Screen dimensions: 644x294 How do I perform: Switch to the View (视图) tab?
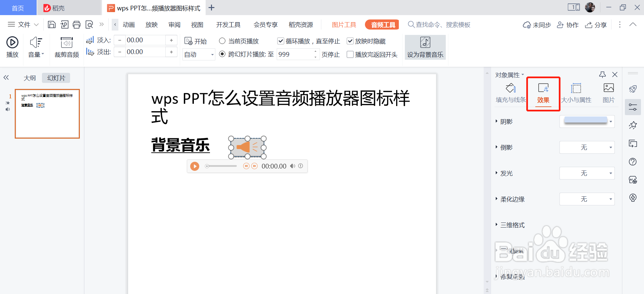coord(197,25)
